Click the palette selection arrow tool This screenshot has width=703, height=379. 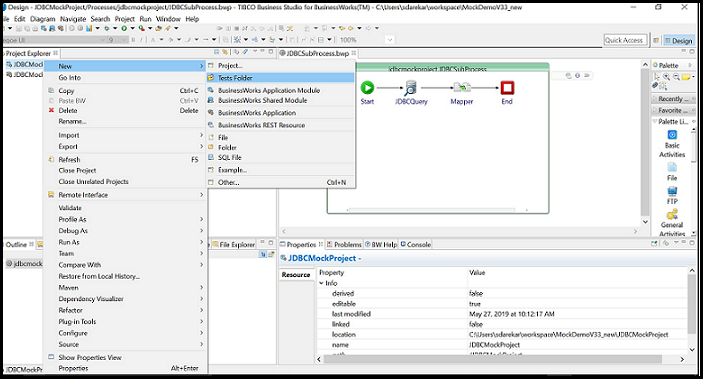point(657,77)
